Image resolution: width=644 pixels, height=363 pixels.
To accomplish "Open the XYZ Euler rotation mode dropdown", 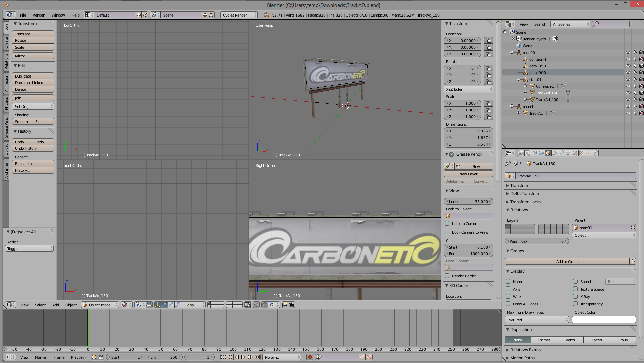I will coord(468,89).
